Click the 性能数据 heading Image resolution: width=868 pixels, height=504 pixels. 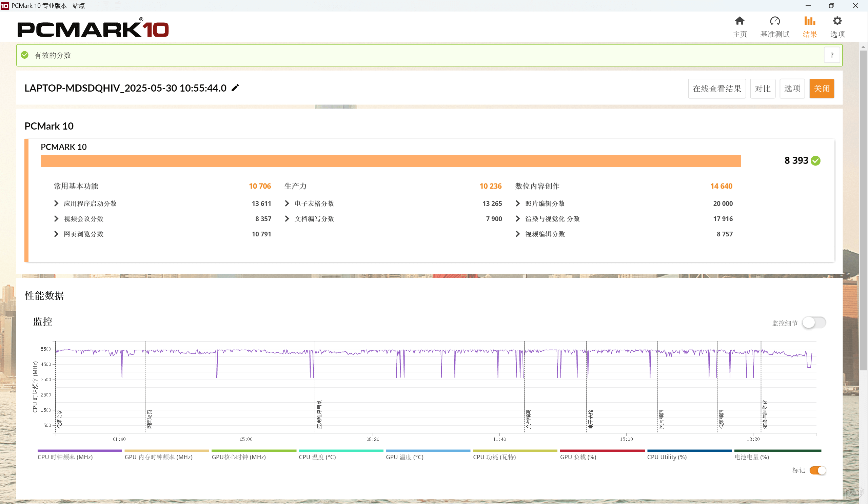point(44,295)
